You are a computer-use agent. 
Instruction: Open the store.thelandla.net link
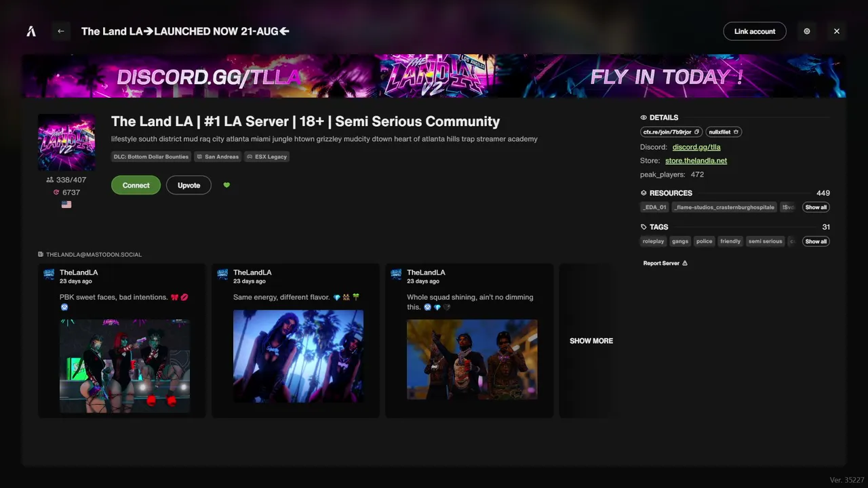coord(696,161)
